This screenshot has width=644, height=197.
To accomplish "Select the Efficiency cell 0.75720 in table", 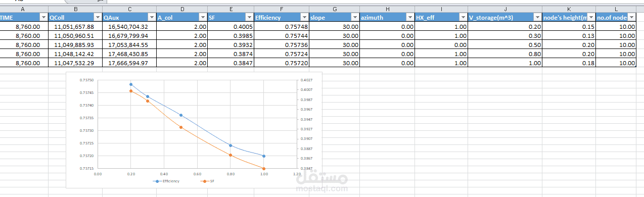I will click(x=281, y=63).
